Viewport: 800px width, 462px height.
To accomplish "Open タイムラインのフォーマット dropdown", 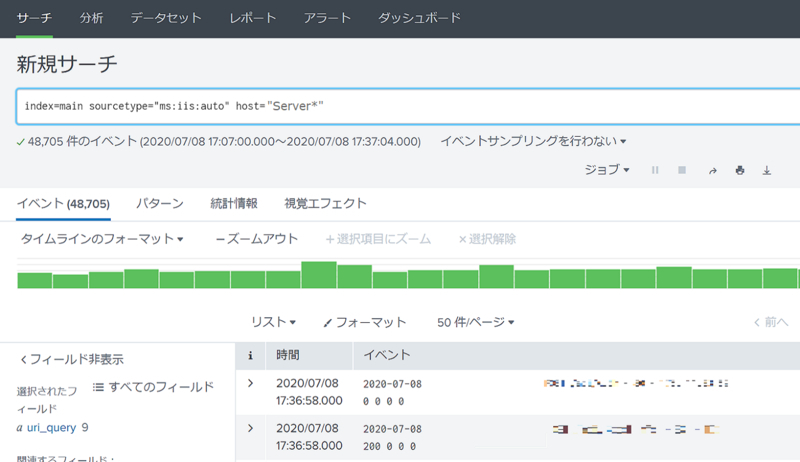I will tap(102, 239).
